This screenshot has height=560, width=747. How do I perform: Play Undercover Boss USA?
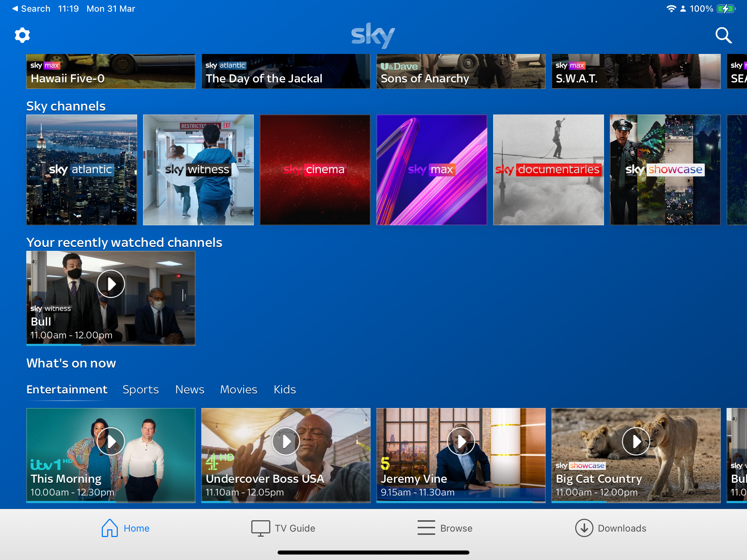286,442
